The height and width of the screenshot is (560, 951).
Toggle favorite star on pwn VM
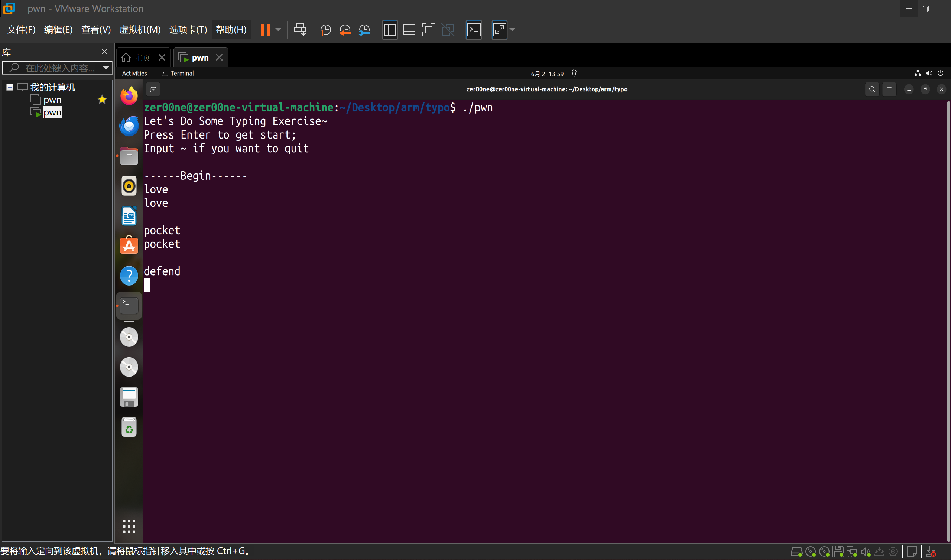click(102, 100)
